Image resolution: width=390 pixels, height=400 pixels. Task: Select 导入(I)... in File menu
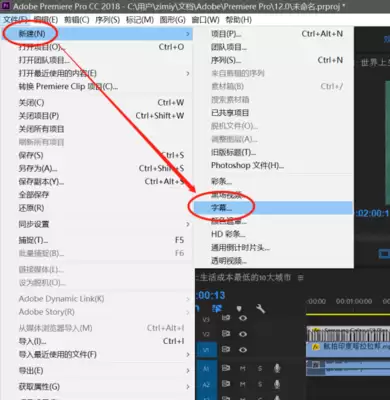(x=97, y=341)
